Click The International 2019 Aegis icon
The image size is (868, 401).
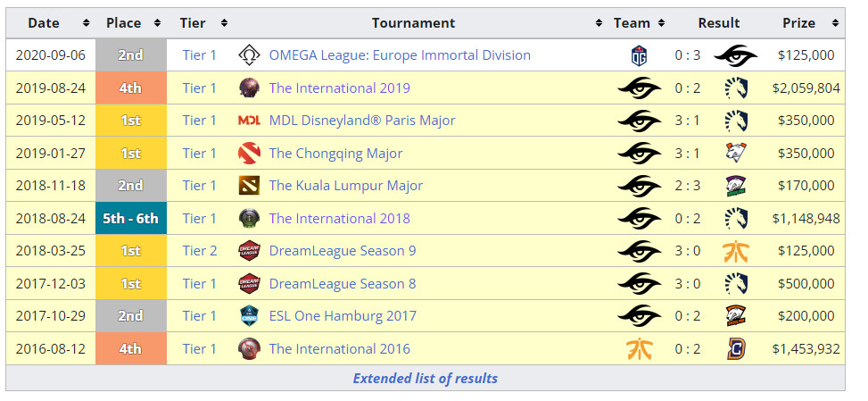(249, 88)
